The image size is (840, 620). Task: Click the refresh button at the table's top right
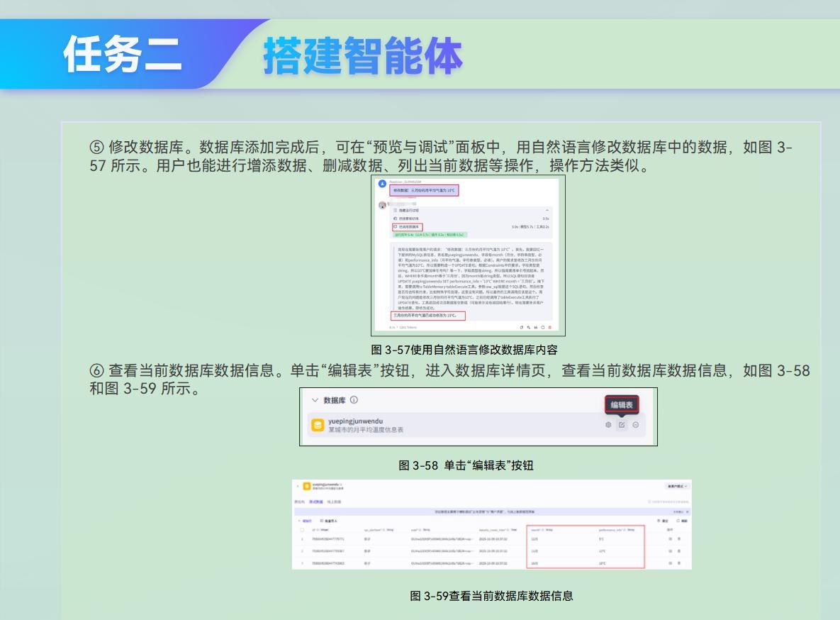pos(683,521)
